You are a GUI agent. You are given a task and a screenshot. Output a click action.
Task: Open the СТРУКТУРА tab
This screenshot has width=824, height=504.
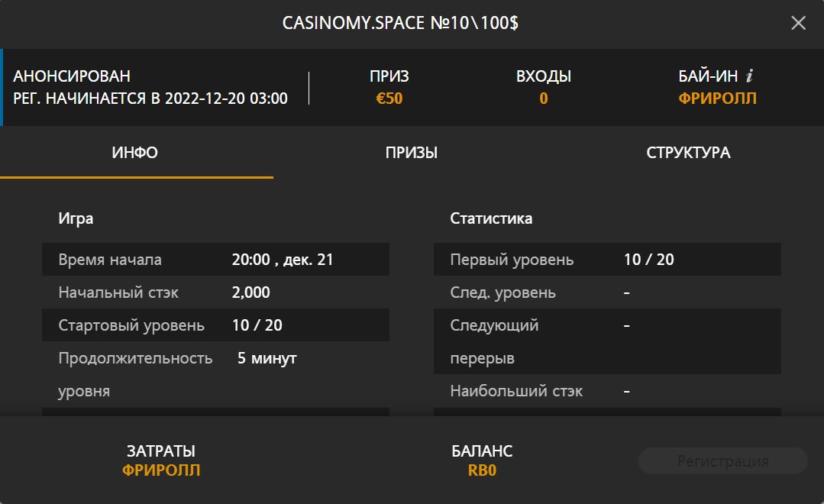[x=687, y=153]
